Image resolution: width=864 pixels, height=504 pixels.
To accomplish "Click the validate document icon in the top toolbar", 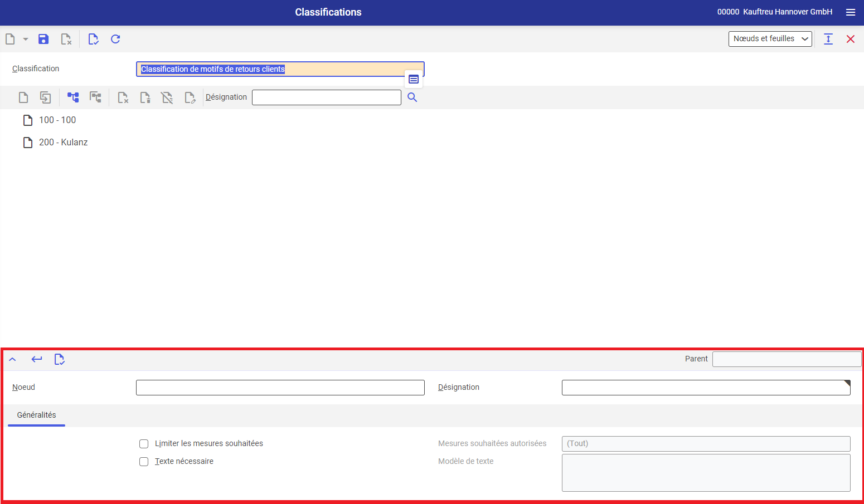I will tap(93, 39).
